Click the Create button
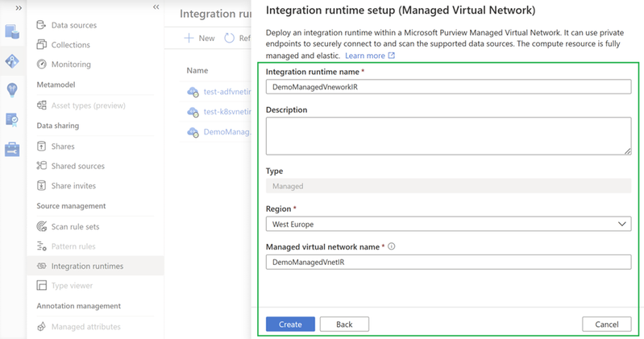 [x=290, y=325]
